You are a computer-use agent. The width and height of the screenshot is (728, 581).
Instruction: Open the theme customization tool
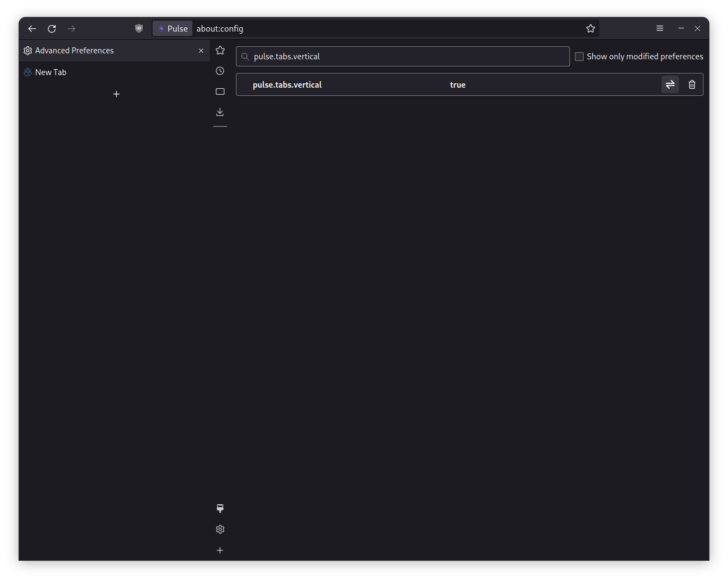220,508
